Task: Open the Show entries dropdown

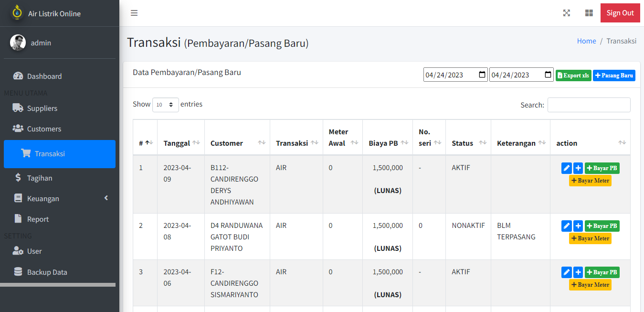Action: [x=165, y=105]
